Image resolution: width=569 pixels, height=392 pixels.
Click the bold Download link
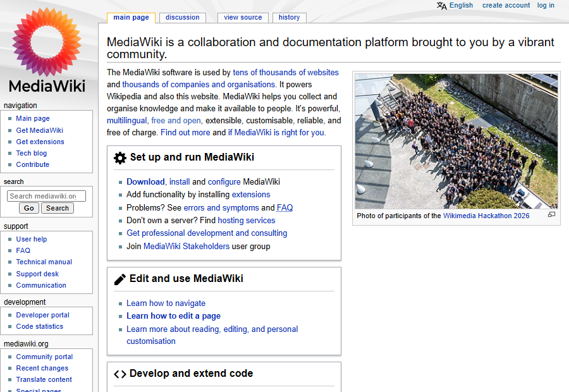(x=145, y=182)
